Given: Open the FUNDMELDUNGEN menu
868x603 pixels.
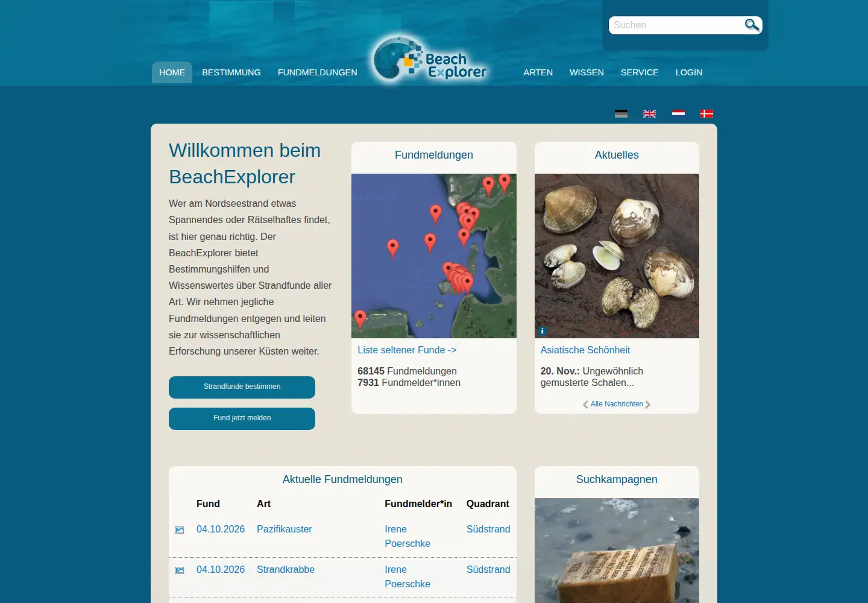Looking at the screenshot, I should [318, 72].
